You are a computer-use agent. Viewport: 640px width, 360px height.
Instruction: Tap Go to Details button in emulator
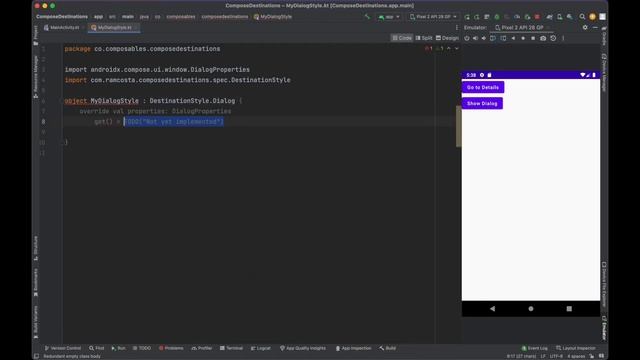coord(483,87)
